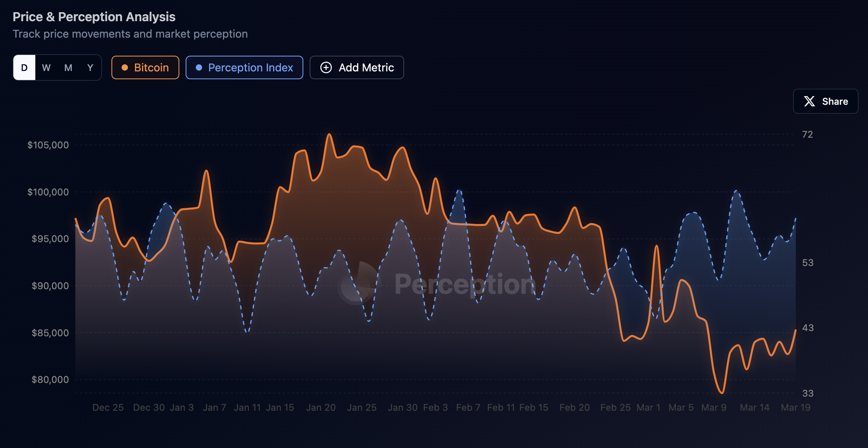Switch to the M monthly timeframe
The height and width of the screenshot is (448, 868).
click(68, 67)
